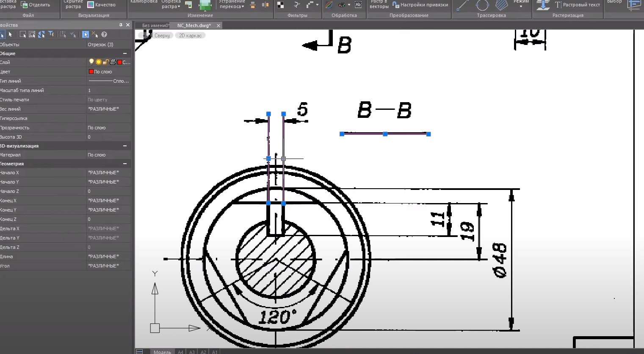Viewport: 644px width, 354px height.
Task: Open the properties panel help icon
Action: pyautogui.click(x=104, y=34)
